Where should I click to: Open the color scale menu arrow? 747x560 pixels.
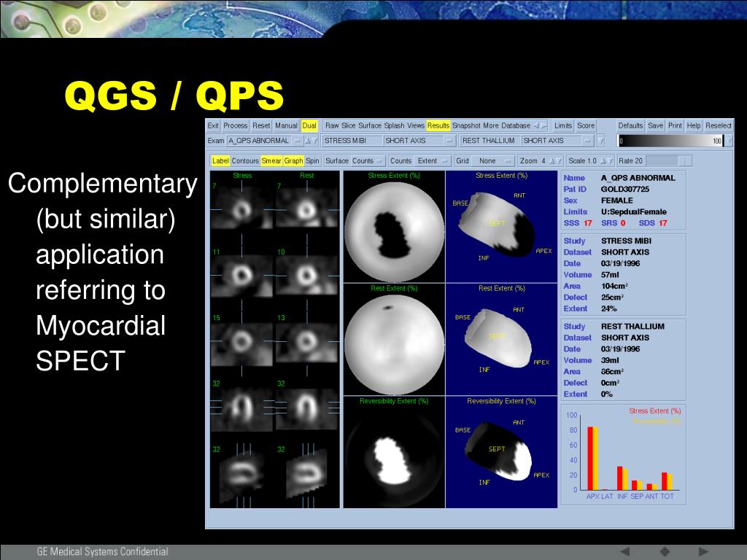(x=729, y=141)
